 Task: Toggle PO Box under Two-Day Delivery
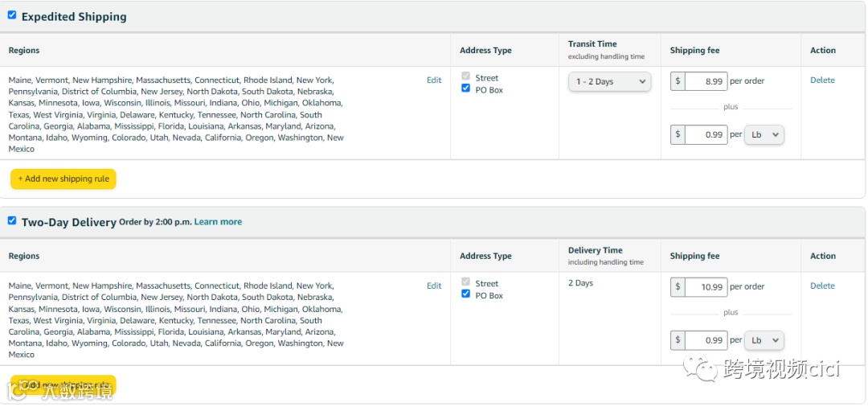[x=466, y=295]
